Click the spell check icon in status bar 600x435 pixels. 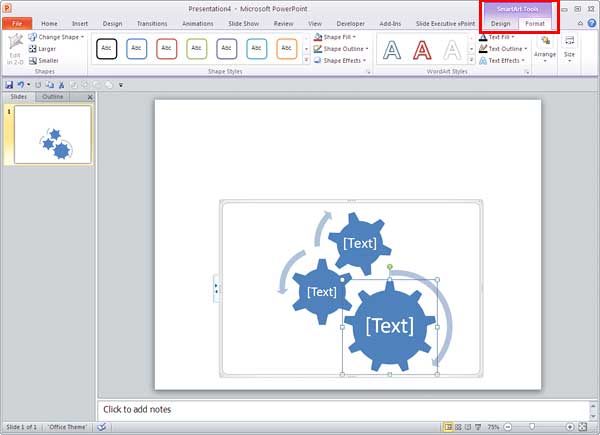coord(102,427)
